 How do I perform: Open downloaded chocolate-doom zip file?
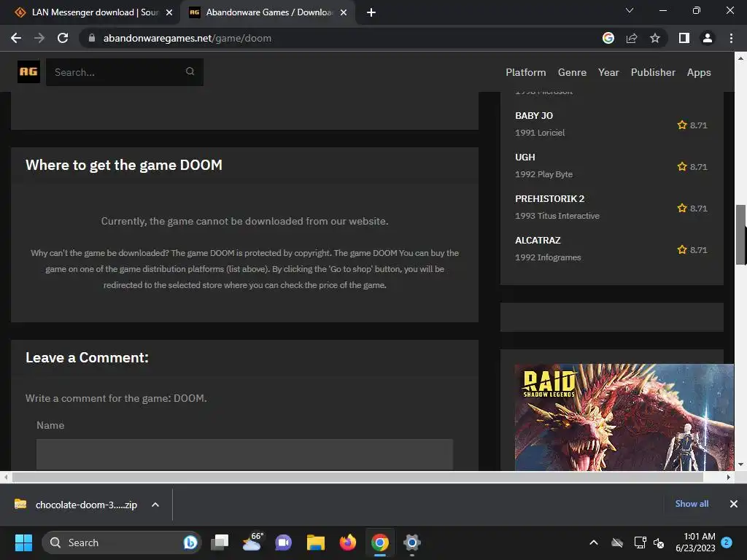point(76,505)
